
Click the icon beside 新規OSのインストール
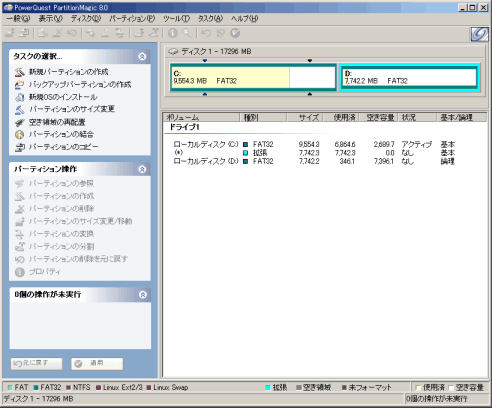click(20, 97)
